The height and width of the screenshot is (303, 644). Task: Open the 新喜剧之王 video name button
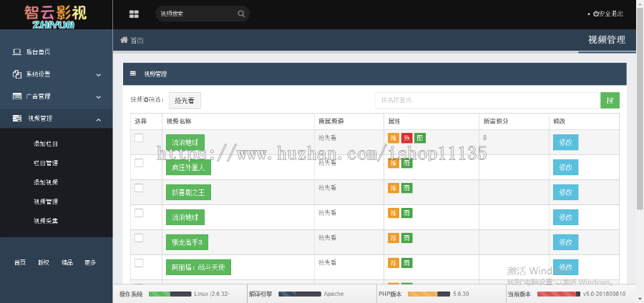click(x=188, y=192)
